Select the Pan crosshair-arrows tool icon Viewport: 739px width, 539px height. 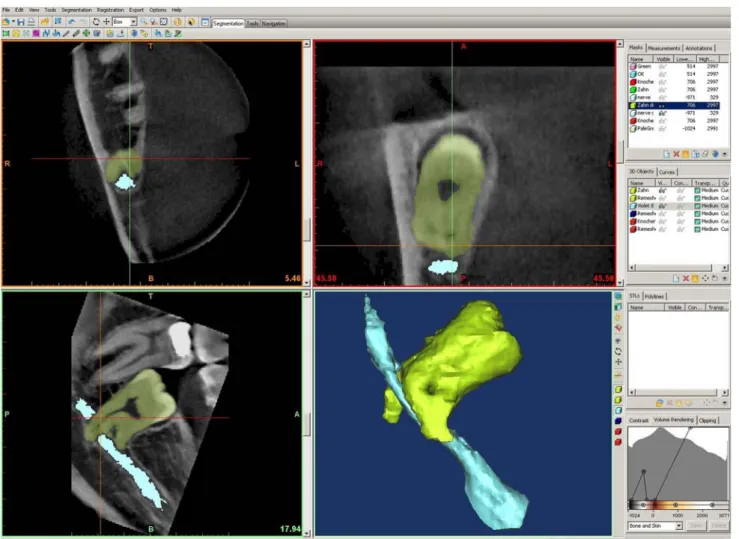tap(107, 22)
